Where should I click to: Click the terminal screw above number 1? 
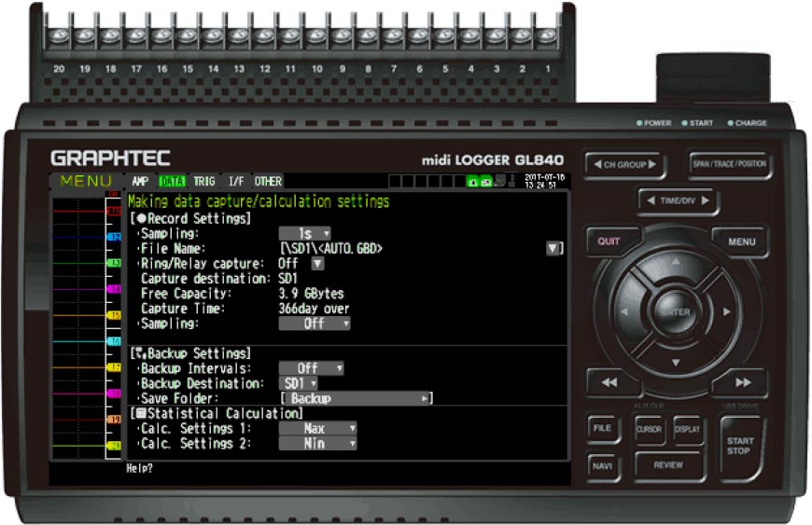coord(547,36)
